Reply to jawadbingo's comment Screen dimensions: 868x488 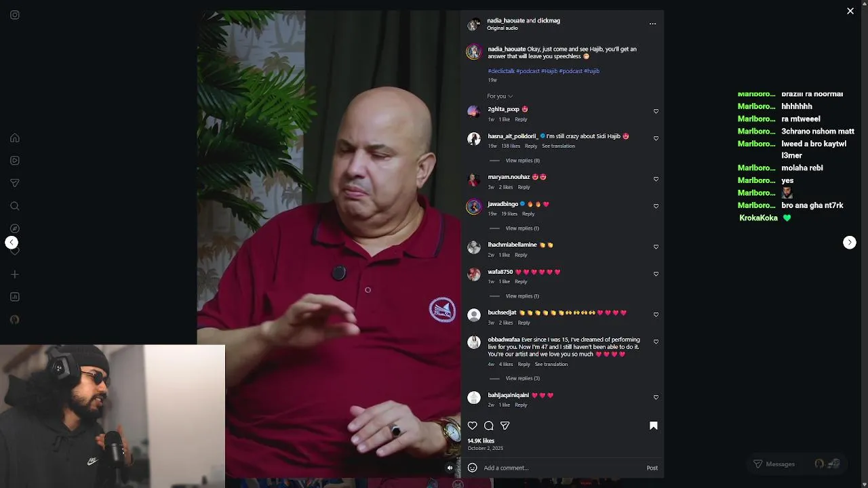(528, 214)
